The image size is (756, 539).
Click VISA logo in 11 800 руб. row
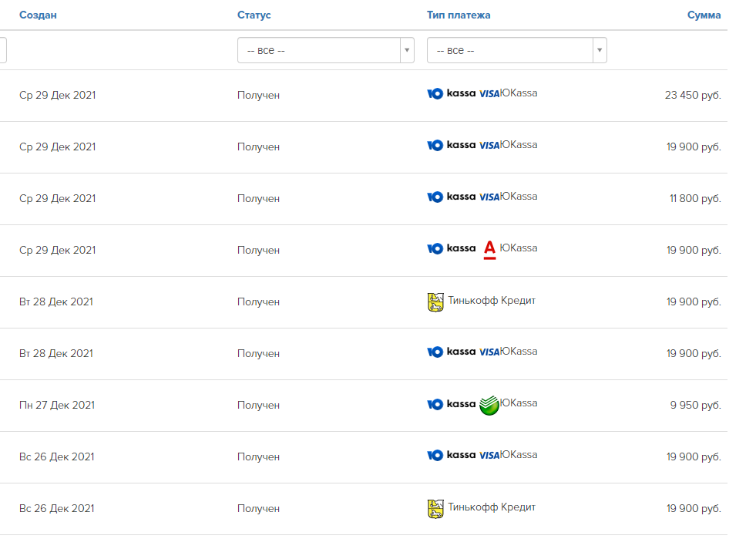[489, 197]
